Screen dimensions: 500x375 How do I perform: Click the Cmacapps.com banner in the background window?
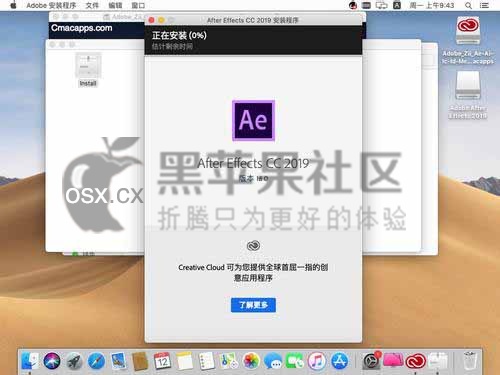(x=82, y=28)
